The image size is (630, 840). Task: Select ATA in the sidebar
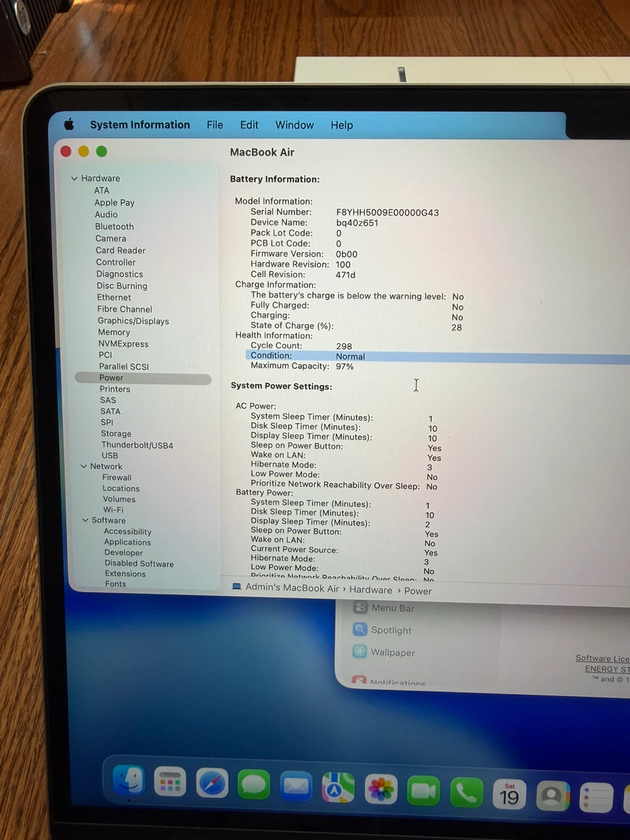[x=102, y=190]
